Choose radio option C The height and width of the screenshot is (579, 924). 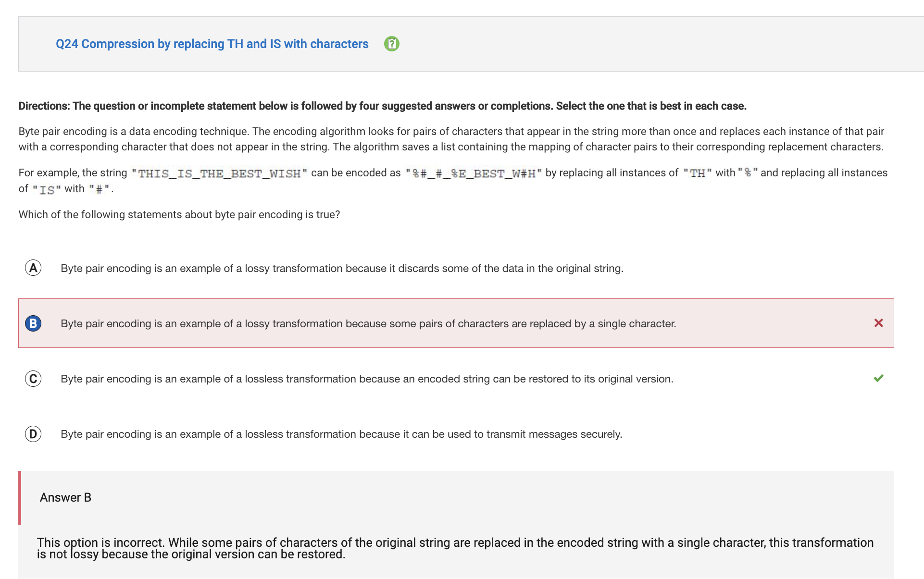click(33, 379)
